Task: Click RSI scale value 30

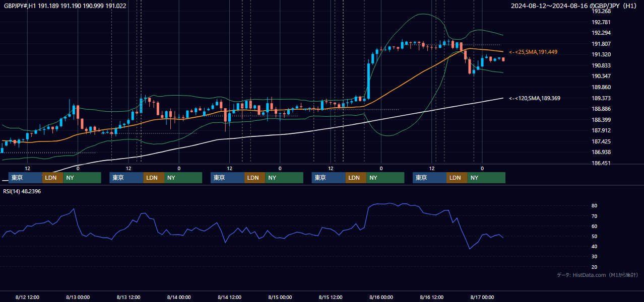Action: click(595, 256)
